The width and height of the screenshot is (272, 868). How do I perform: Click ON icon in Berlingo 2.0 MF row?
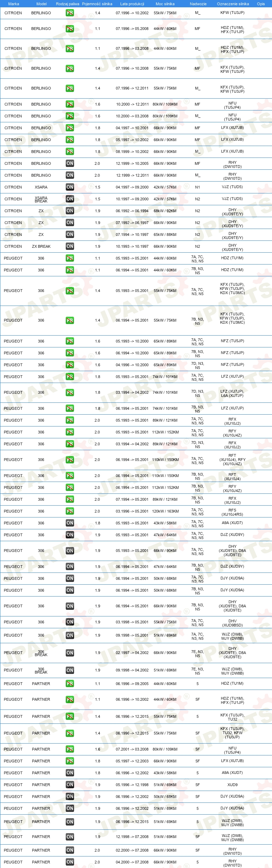pyautogui.click(x=70, y=163)
